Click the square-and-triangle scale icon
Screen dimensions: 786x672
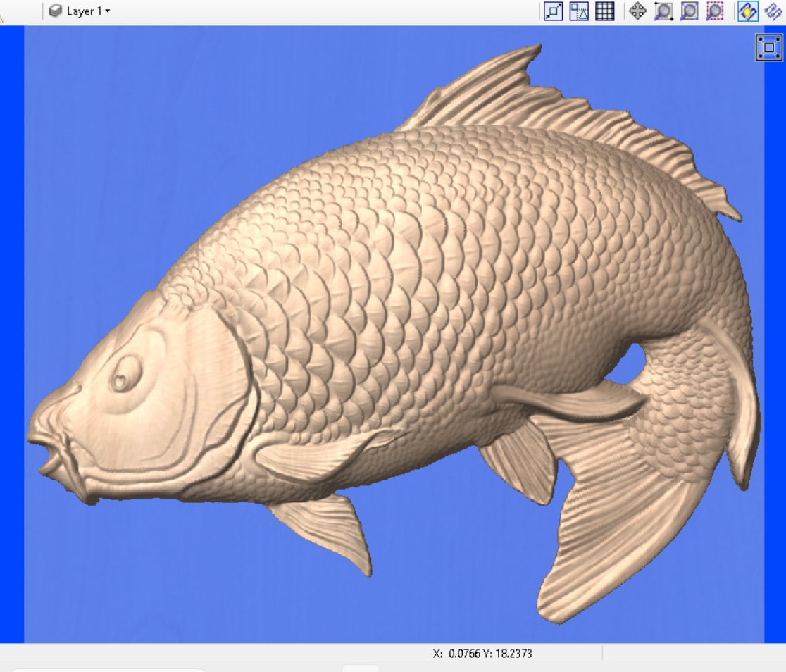coord(578,11)
